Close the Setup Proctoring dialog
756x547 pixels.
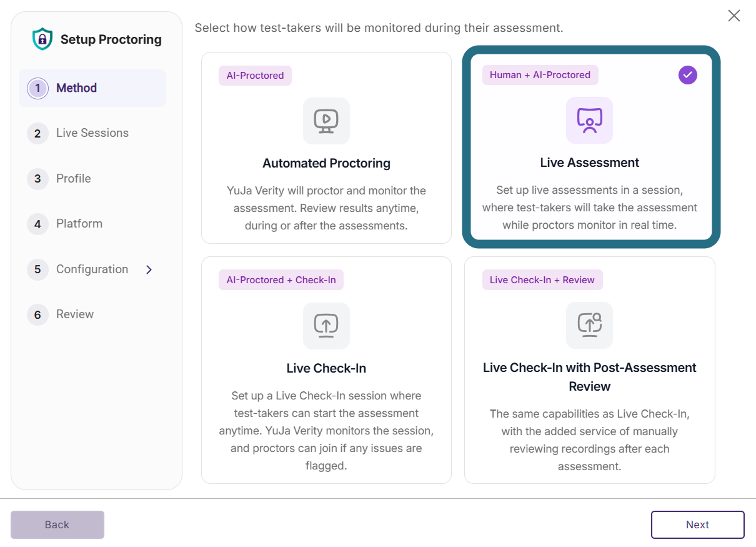point(734,16)
